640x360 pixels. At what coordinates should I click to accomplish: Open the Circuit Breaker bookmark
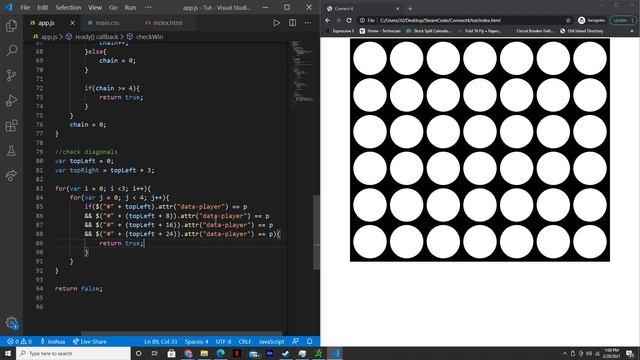point(531,31)
